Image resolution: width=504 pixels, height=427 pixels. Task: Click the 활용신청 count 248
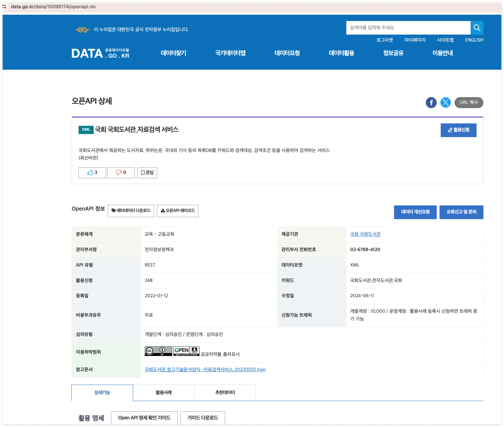[148, 280]
